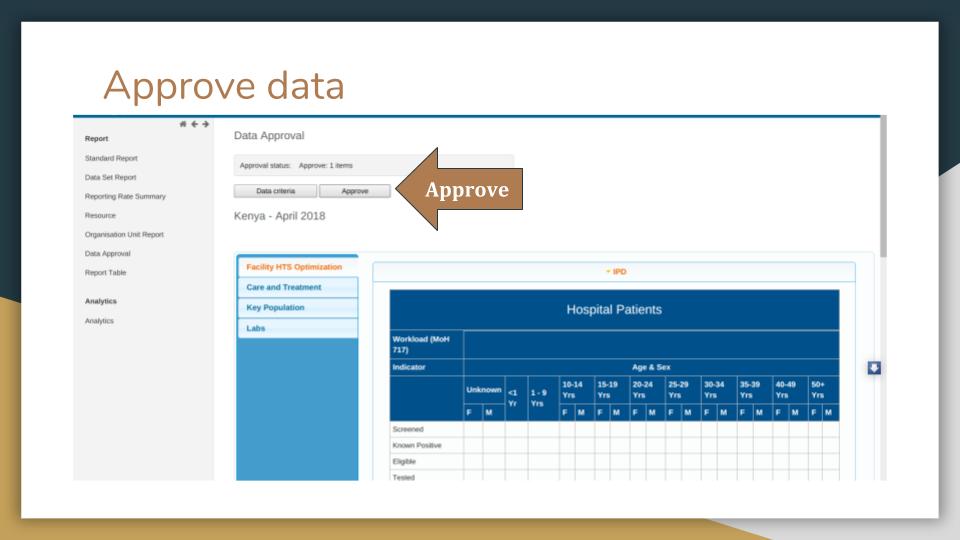
Task: Click the Kenya - April 2018 heading
Action: pos(279,216)
